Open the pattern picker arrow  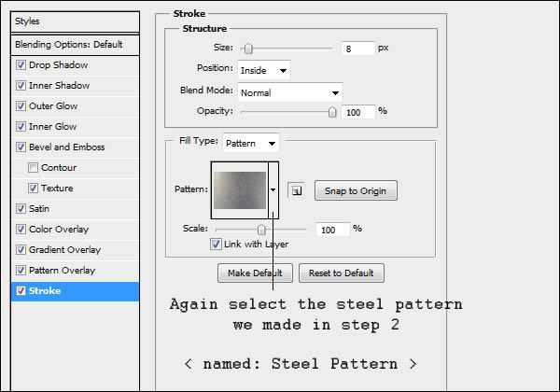tap(273, 189)
